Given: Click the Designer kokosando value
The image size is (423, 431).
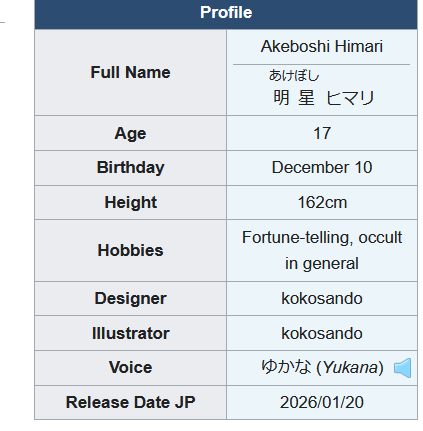Looking at the screenshot, I should [322, 298].
